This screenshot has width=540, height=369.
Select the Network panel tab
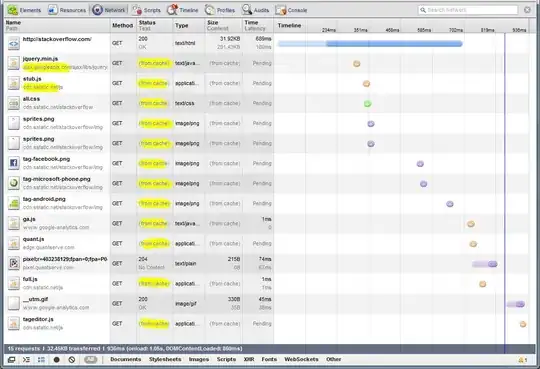[x=108, y=10]
